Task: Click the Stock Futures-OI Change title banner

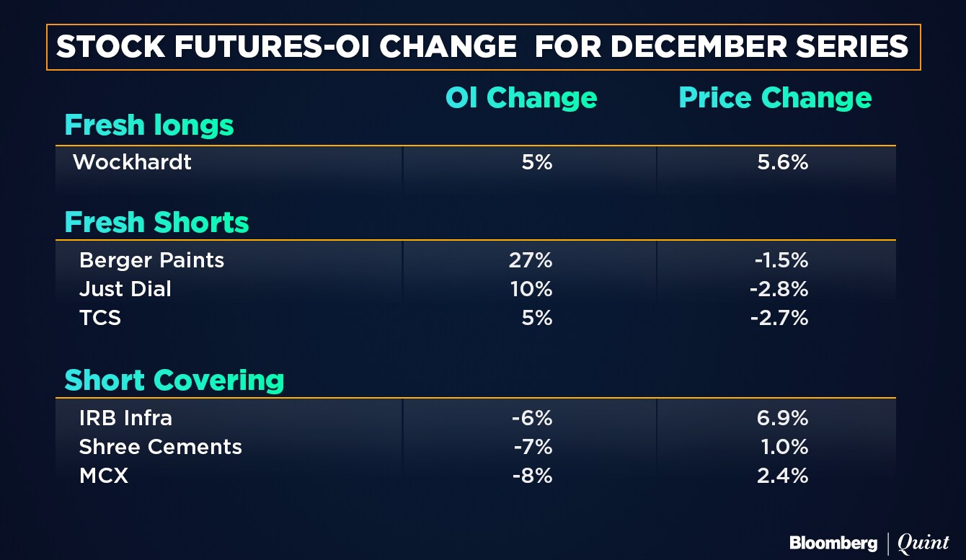Action: click(x=482, y=48)
